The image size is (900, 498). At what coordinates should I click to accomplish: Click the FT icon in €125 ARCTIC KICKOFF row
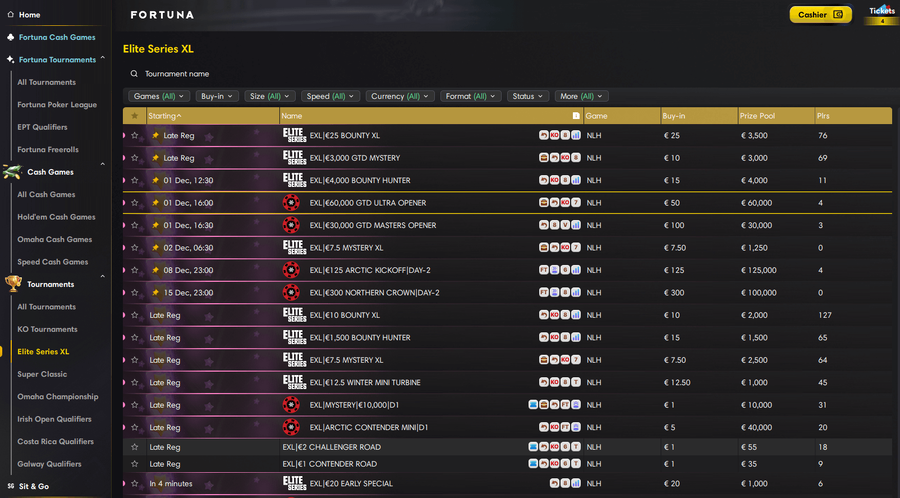click(544, 270)
